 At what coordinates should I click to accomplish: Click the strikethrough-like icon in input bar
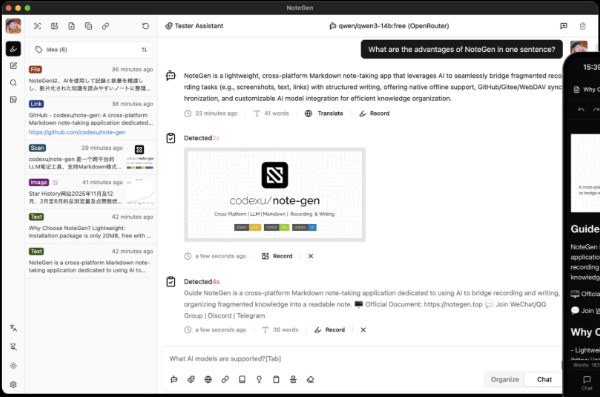pos(293,379)
